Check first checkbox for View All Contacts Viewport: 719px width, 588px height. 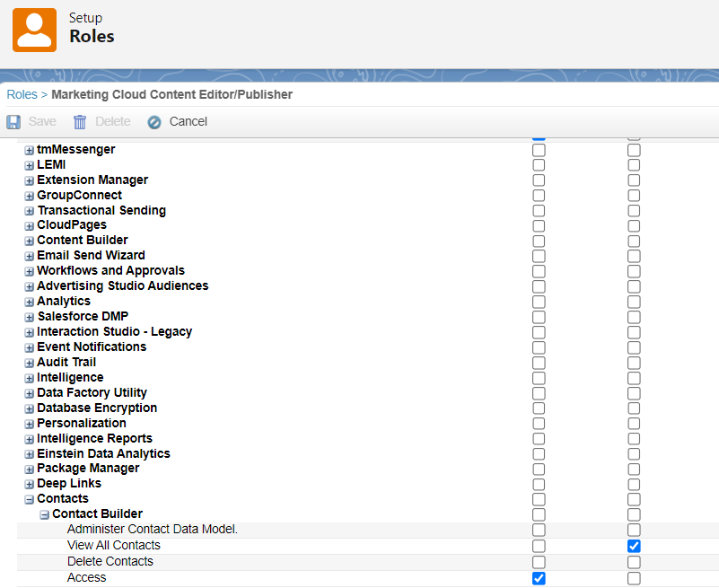click(539, 547)
